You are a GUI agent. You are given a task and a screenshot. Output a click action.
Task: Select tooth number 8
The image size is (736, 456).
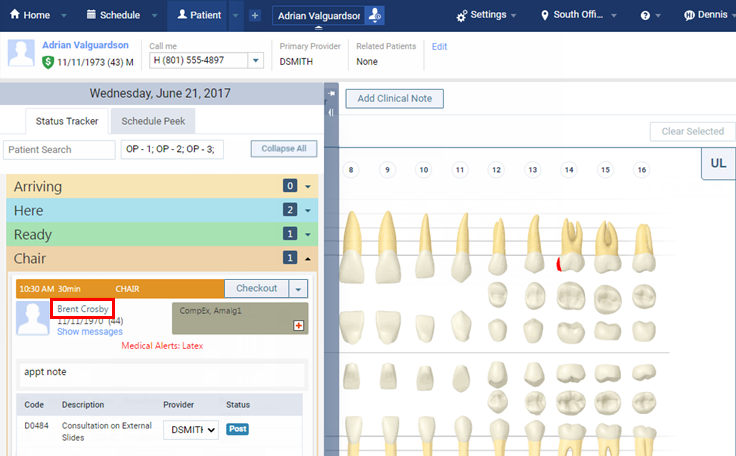(351, 170)
